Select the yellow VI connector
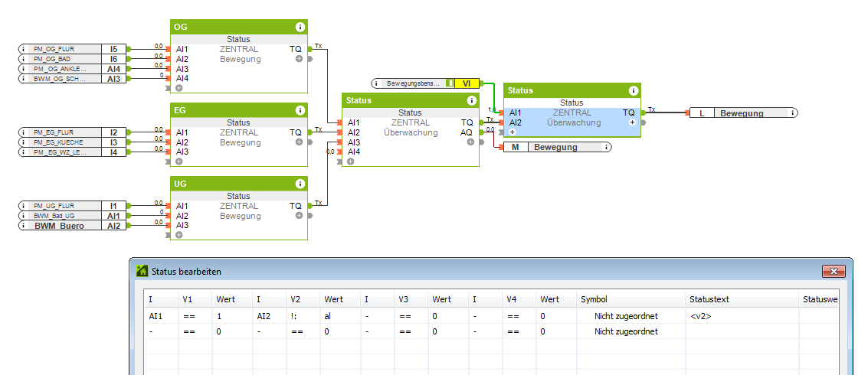Screen dimensions: 868x375 pos(467,83)
